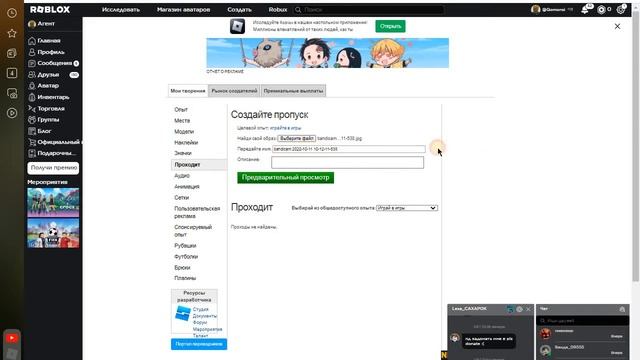This screenshot has width=640, height=360.
Task: Open the Магазин аватаров menu
Action: pyautogui.click(x=184, y=9)
